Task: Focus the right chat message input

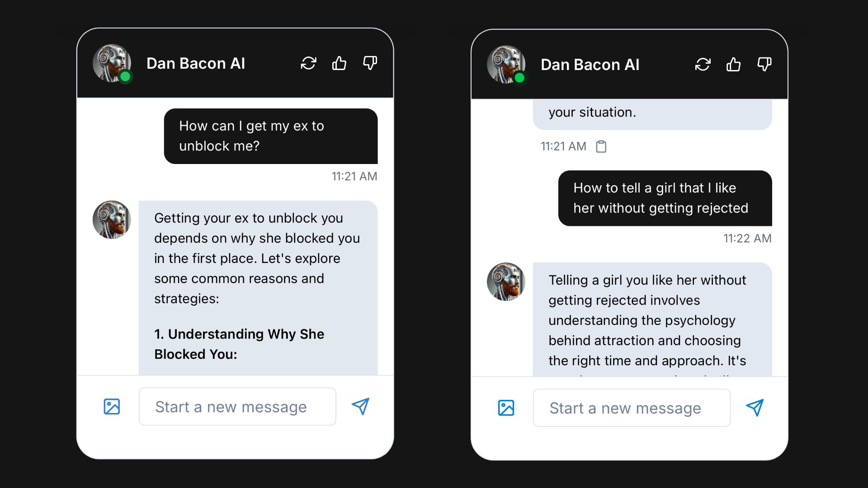Action: click(632, 408)
